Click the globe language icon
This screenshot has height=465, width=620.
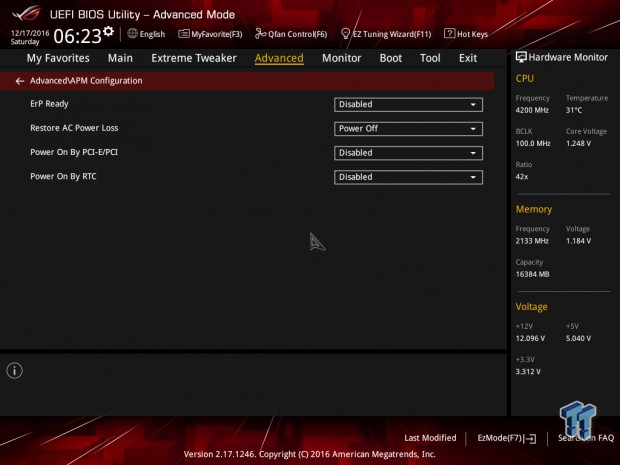132,34
